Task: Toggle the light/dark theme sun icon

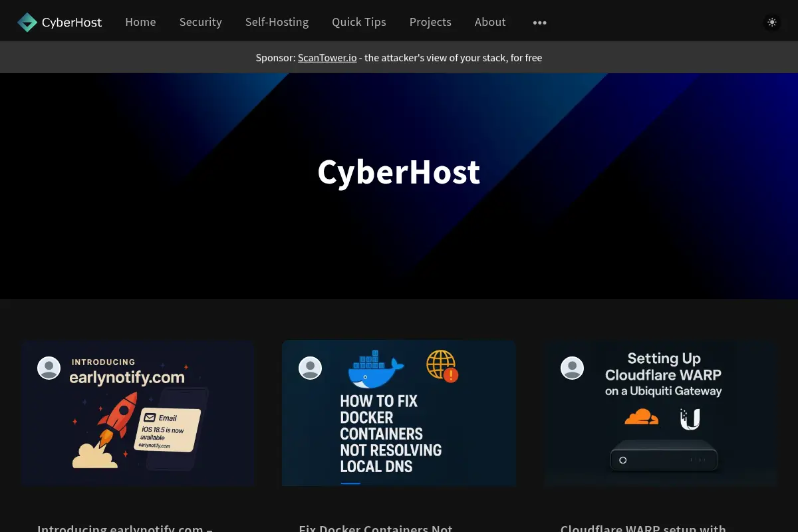Action: (771, 23)
